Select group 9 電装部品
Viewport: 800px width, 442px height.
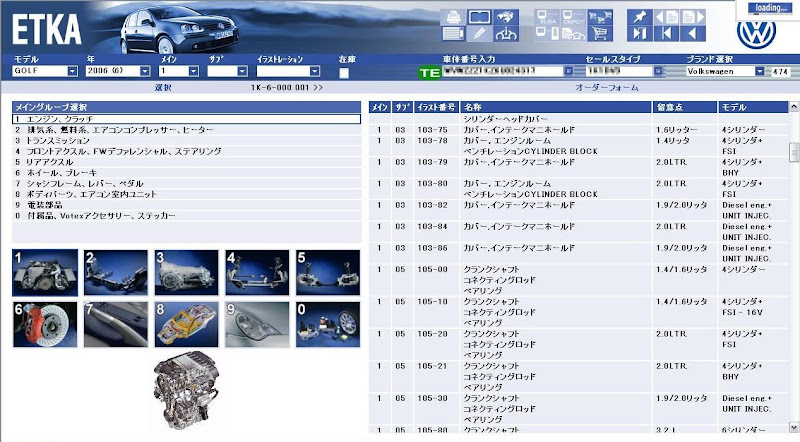click(x=186, y=205)
